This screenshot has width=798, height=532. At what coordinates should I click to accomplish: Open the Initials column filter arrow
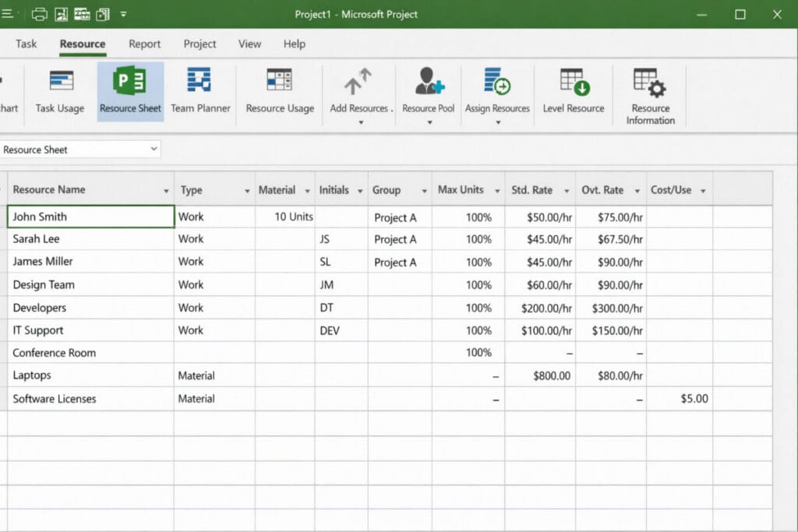[360, 191]
